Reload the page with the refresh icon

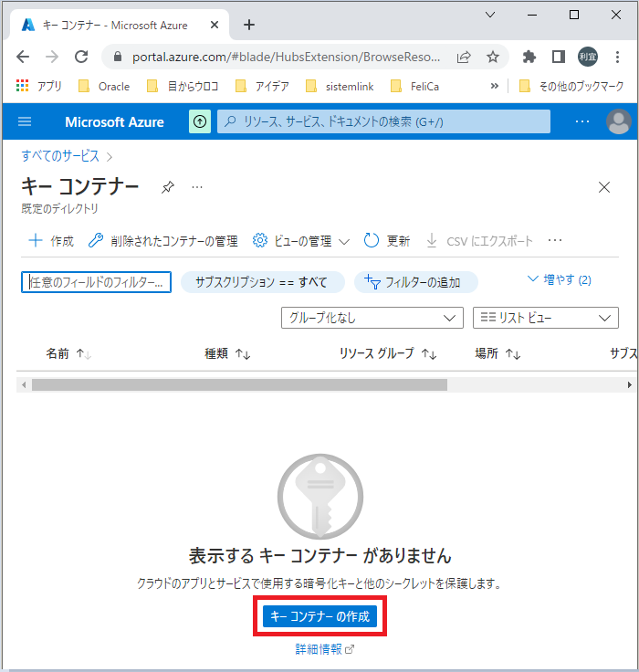(x=81, y=57)
